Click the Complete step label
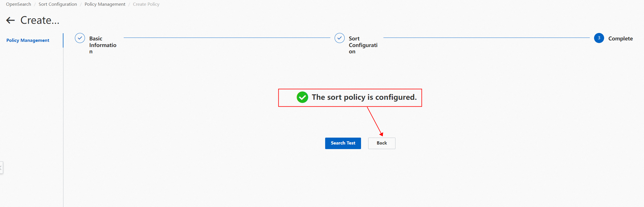 pos(620,39)
